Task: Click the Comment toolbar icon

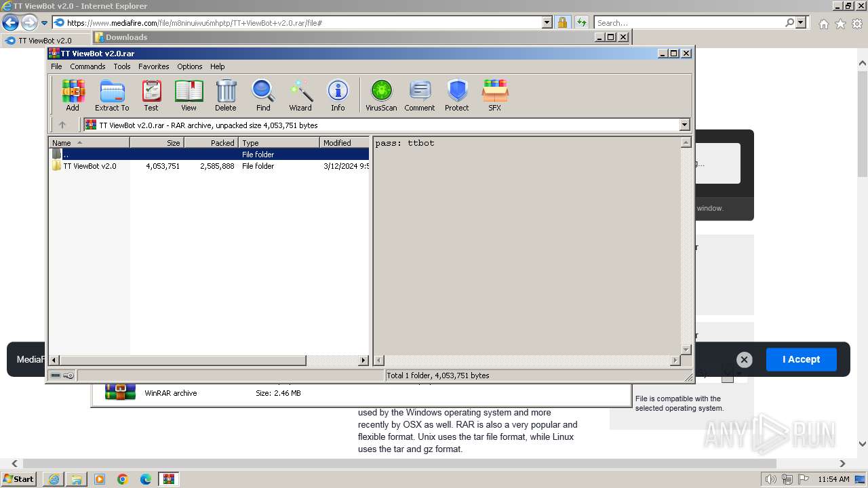Action: point(420,95)
